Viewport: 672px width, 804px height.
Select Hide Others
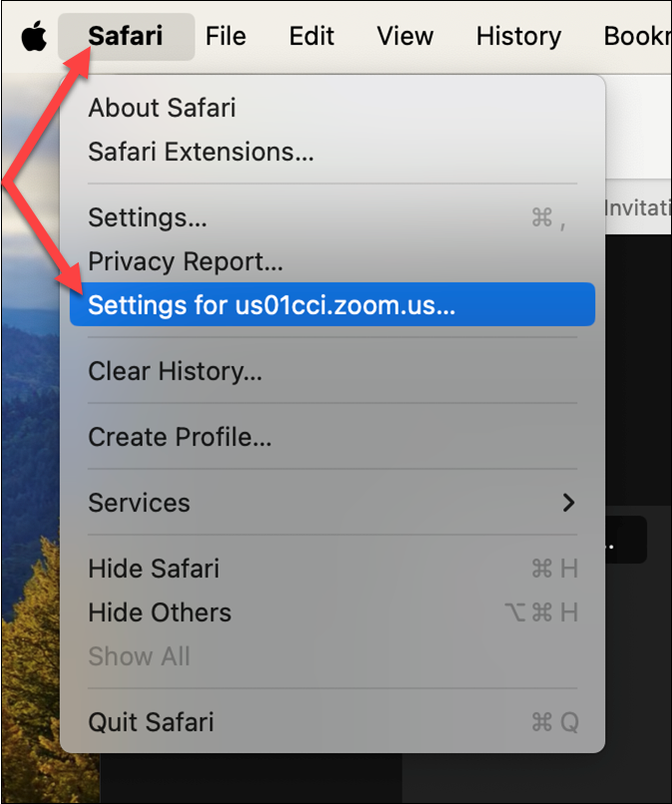159,612
